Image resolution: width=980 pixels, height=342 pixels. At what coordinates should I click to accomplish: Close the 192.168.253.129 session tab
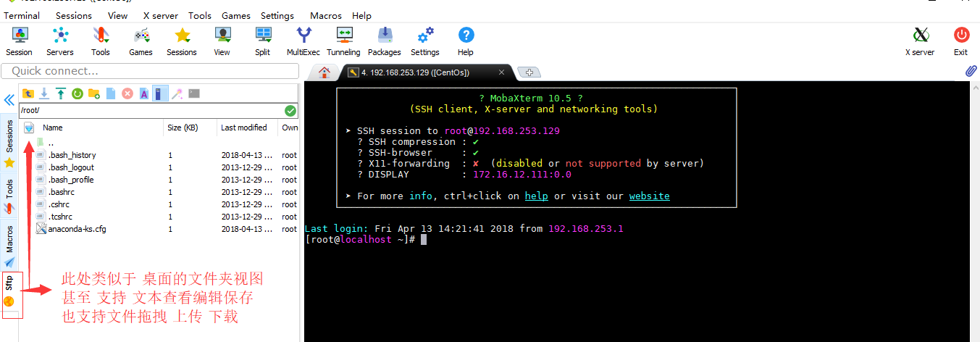click(x=501, y=72)
